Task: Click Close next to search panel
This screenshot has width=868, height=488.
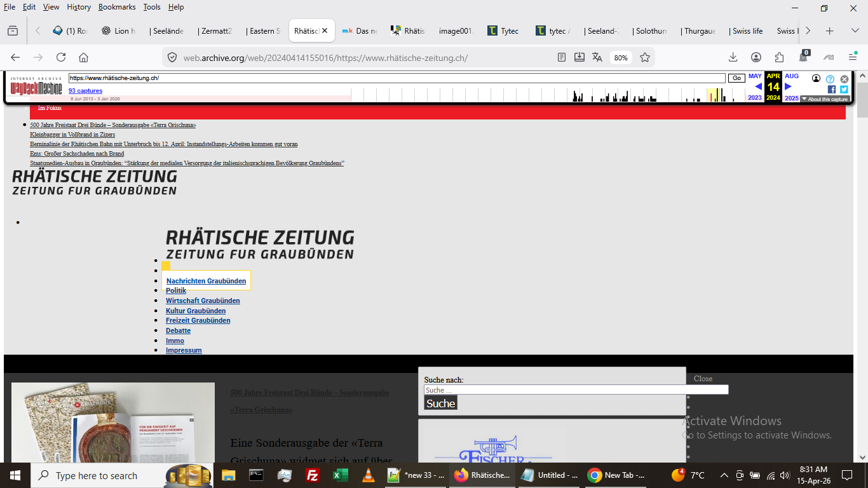Action: click(x=703, y=379)
